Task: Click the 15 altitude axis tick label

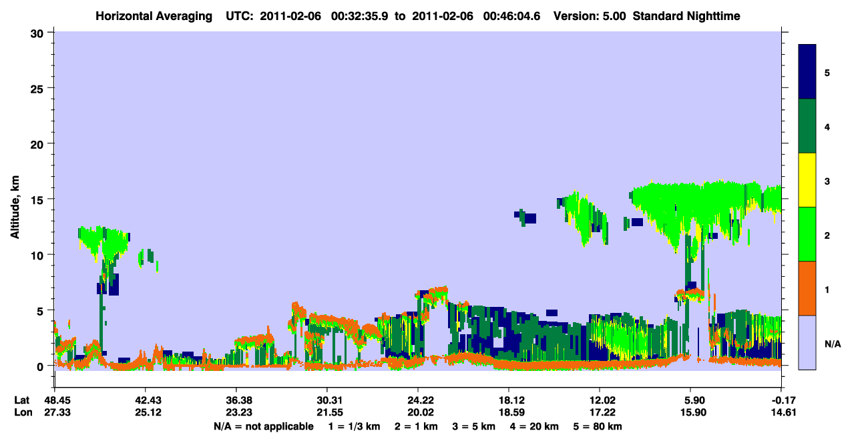Action: point(38,199)
